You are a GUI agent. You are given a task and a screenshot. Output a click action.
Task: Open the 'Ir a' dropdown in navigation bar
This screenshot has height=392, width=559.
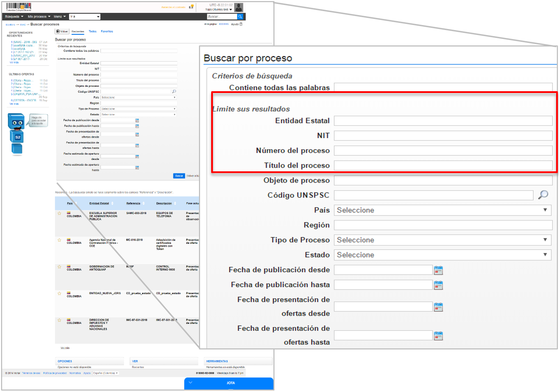[x=85, y=16]
